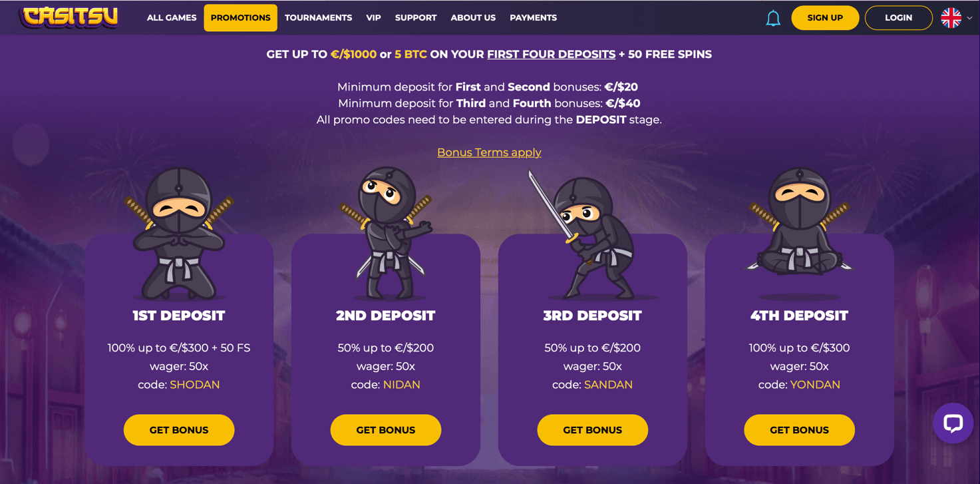980x484 pixels.
Task: Open the notifications bell icon
Action: click(x=772, y=18)
